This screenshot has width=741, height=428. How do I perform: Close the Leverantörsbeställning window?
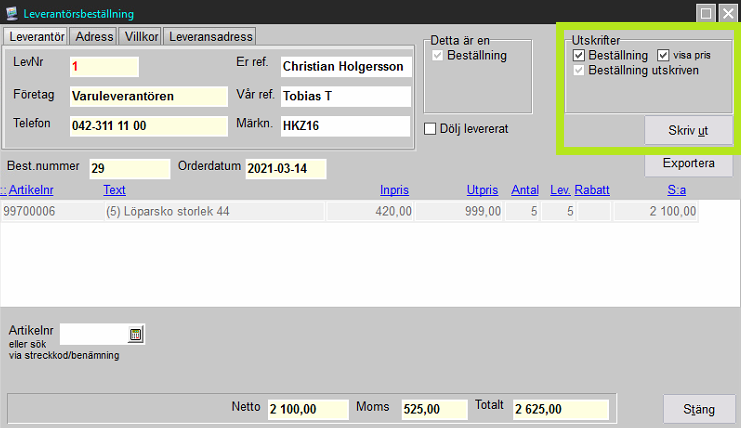coord(728,13)
